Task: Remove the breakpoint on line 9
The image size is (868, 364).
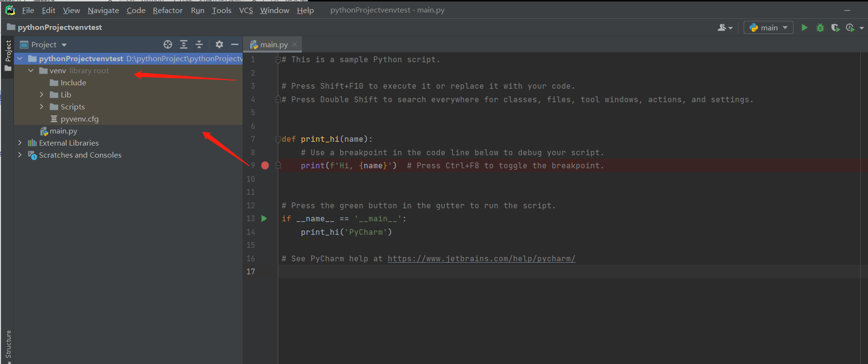Action: pos(265,165)
